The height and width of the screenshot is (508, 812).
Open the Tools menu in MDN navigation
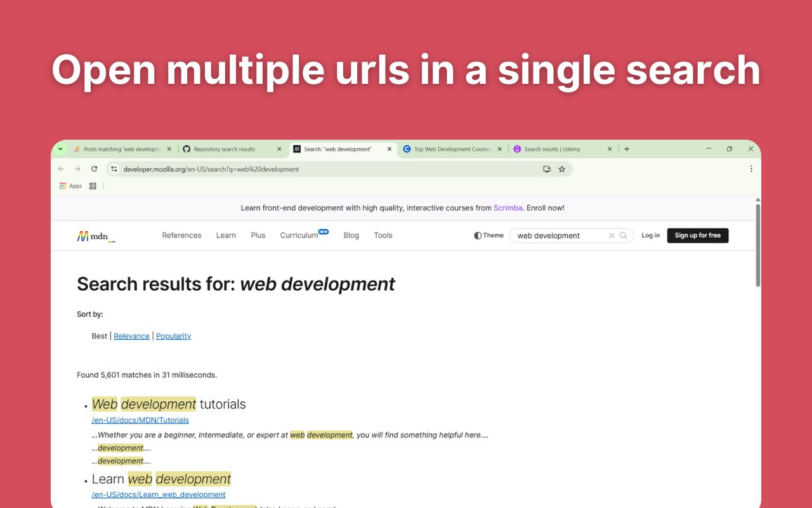(383, 236)
